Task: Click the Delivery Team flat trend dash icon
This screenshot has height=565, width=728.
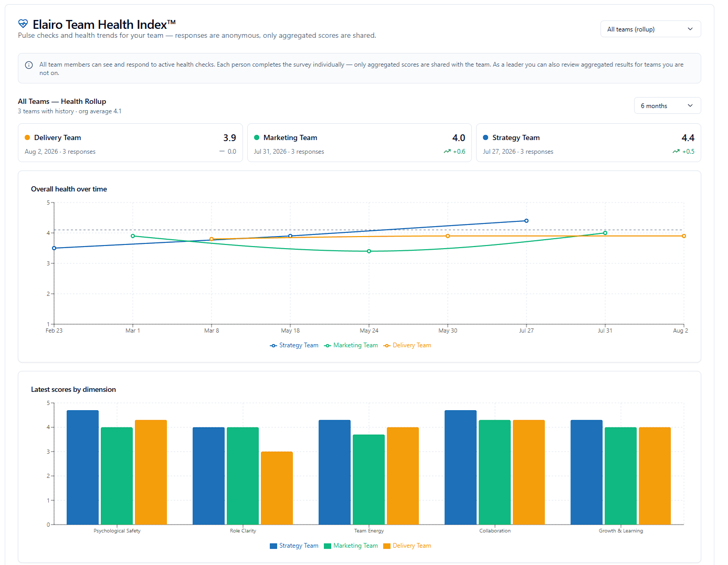Action: coord(222,152)
